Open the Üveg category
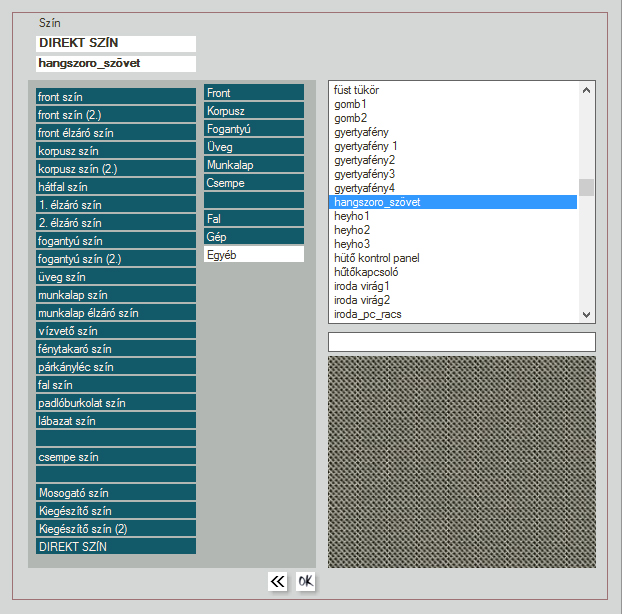The height and width of the screenshot is (614, 622). click(254, 146)
